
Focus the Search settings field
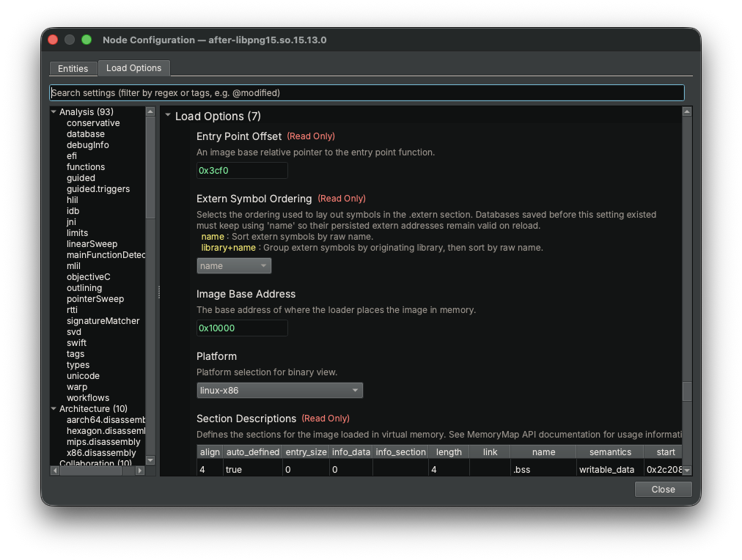(367, 92)
